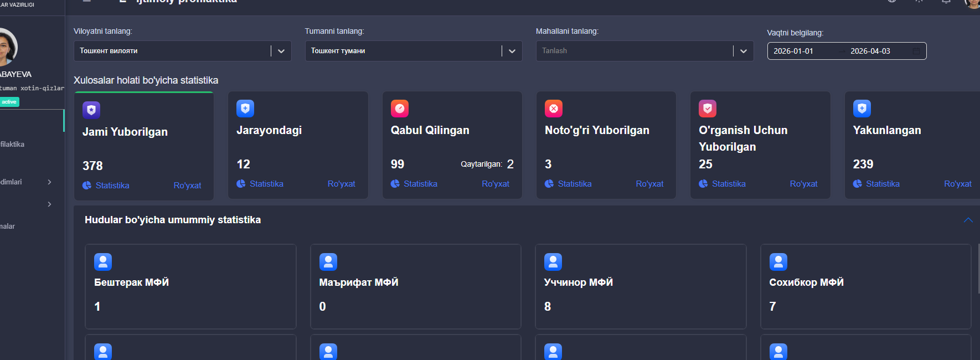Screen dimensions: 980x360
Task: Click the pie chart icon in Yakunlangan card
Action: 858,184
